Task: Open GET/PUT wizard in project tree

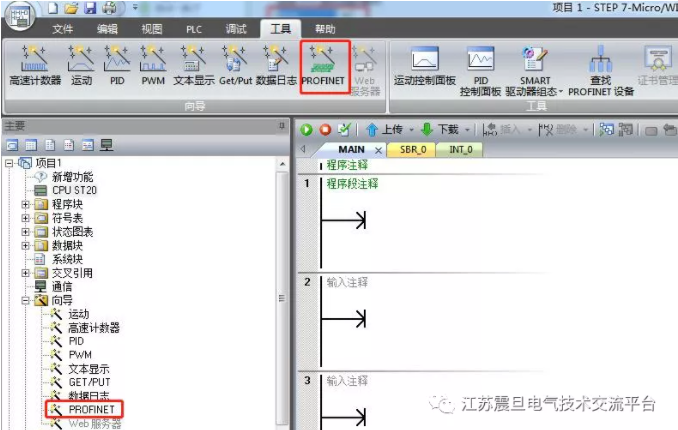Action: pyautogui.click(x=81, y=382)
